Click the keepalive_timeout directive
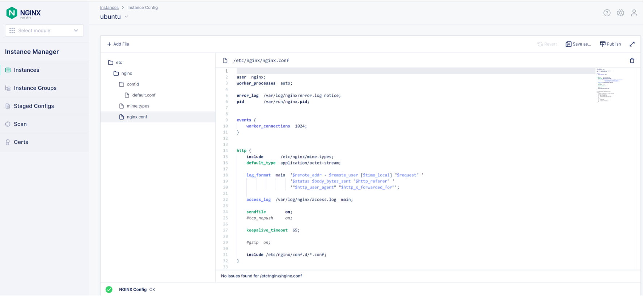644x297 pixels. [x=267, y=230]
